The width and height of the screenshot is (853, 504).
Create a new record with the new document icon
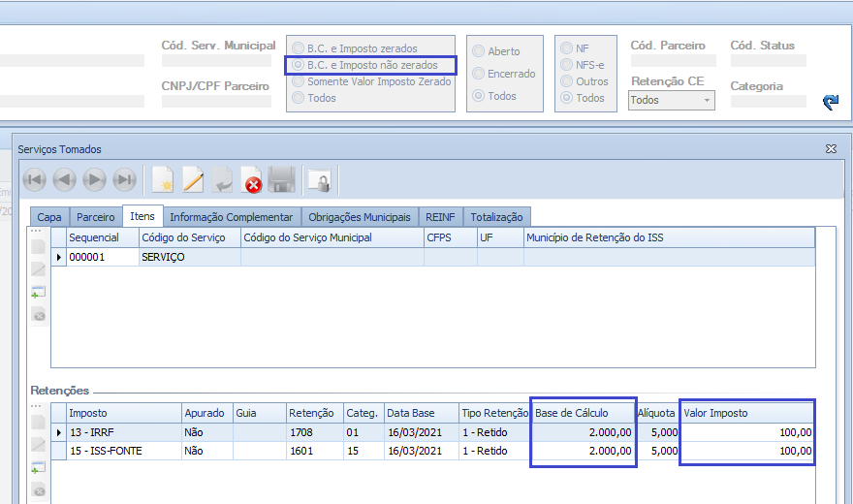click(163, 180)
